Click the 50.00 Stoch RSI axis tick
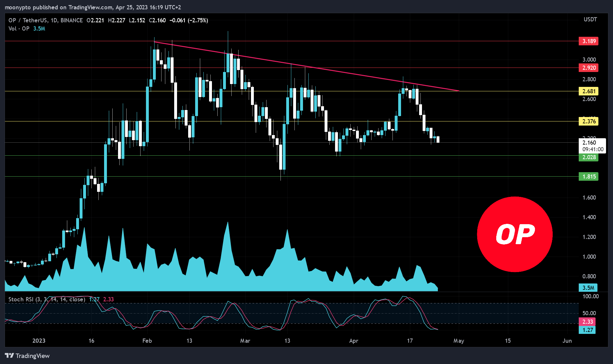613x364 pixels. click(x=589, y=313)
